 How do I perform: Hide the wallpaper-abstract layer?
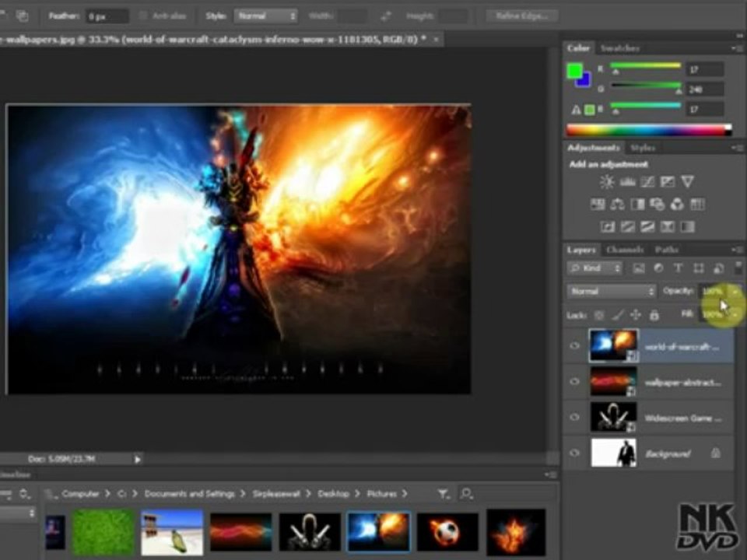coord(575,382)
